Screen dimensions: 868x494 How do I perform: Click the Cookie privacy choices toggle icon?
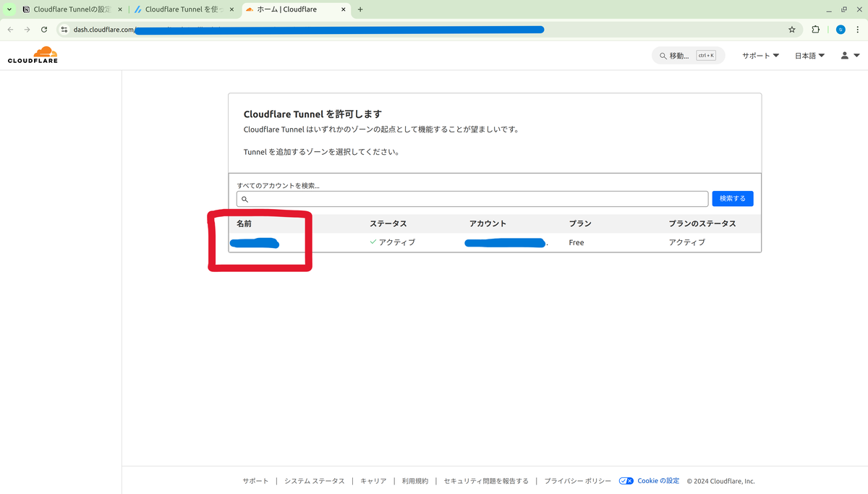point(626,481)
